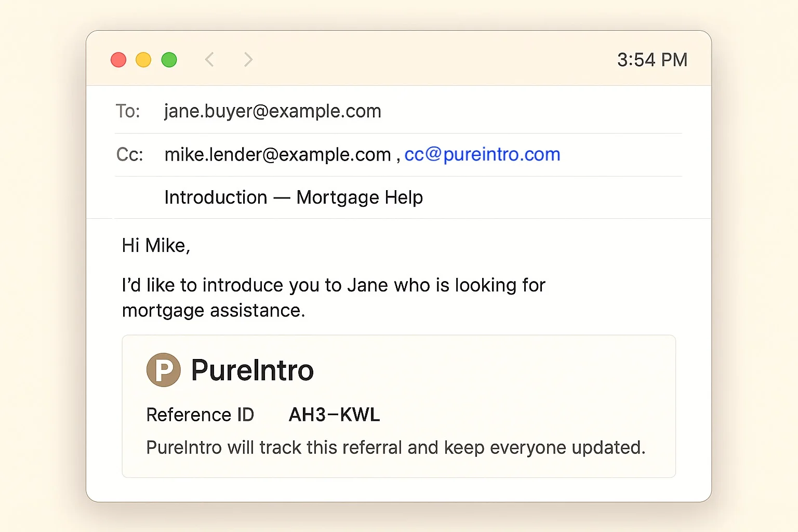Click the 'I'd like to introduce you' sentence
Viewport: 798px width, 532px height.
tap(334, 285)
